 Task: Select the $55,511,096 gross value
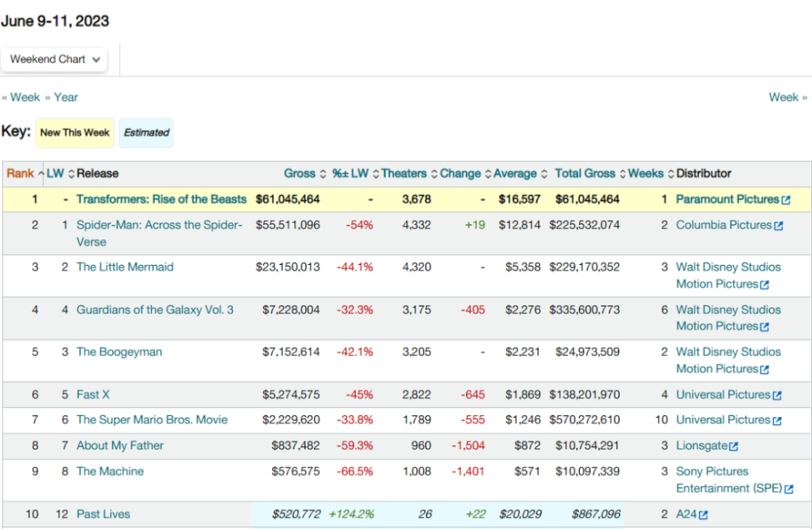pyautogui.click(x=287, y=225)
